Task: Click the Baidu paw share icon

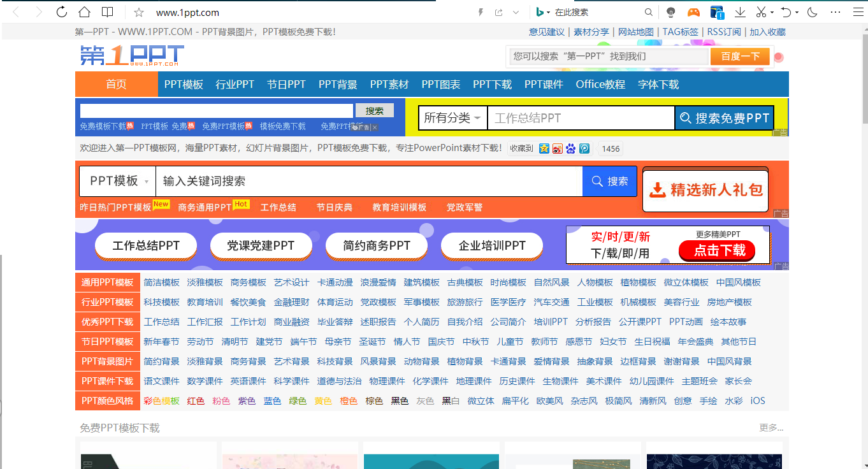Action: pyautogui.click(x=571, y=148)
